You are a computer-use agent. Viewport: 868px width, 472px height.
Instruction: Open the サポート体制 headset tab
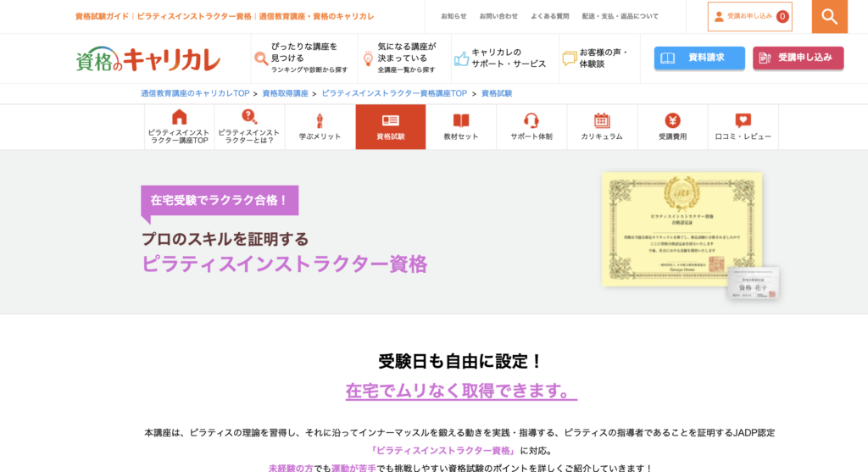(531, 127)
